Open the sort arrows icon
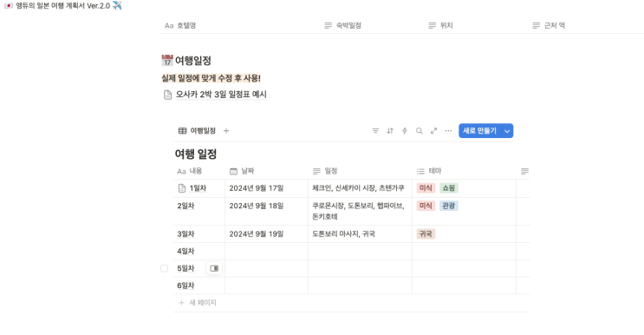The width and height of the screenshot is (644, 335). 390,131
